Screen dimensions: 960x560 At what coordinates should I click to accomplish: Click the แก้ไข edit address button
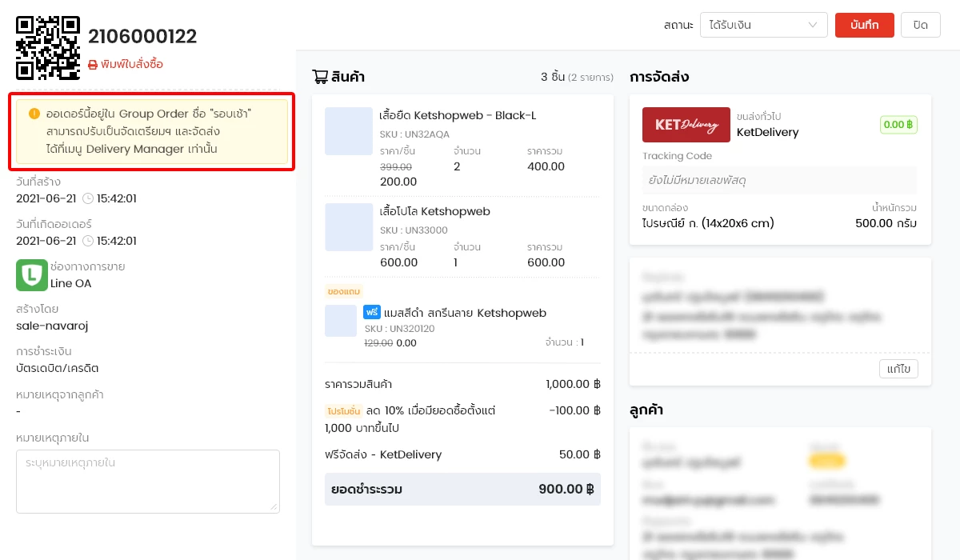click(x=898, y=369)
